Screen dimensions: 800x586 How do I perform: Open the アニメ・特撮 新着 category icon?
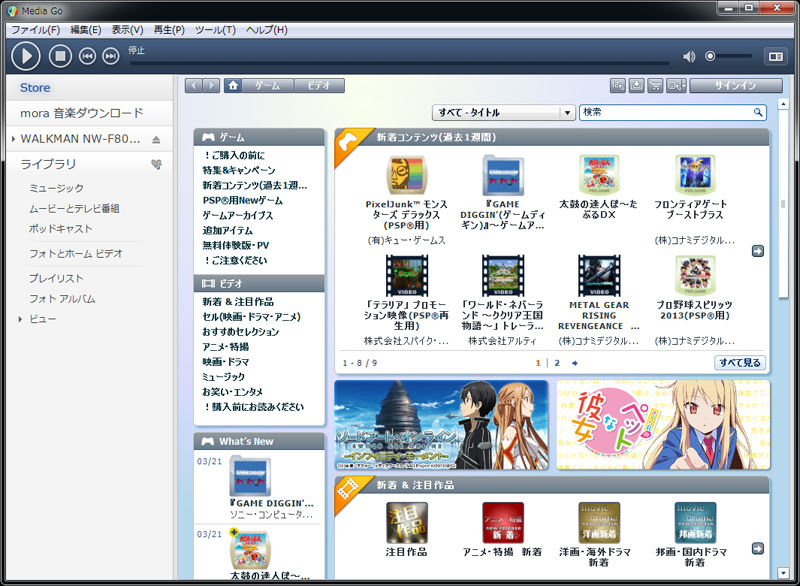tap(503, 523)
